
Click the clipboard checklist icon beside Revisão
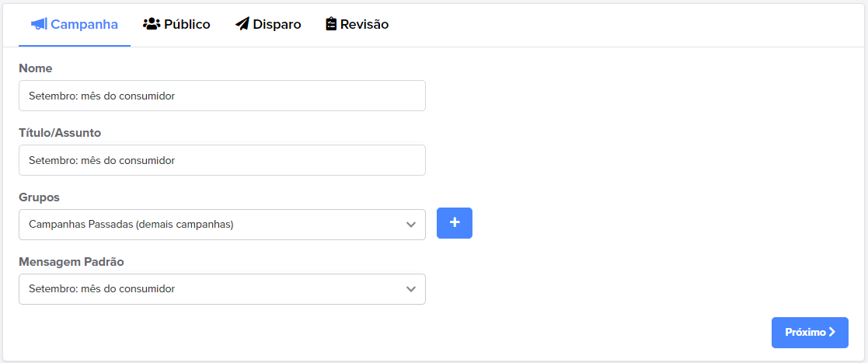click(331, 24)
